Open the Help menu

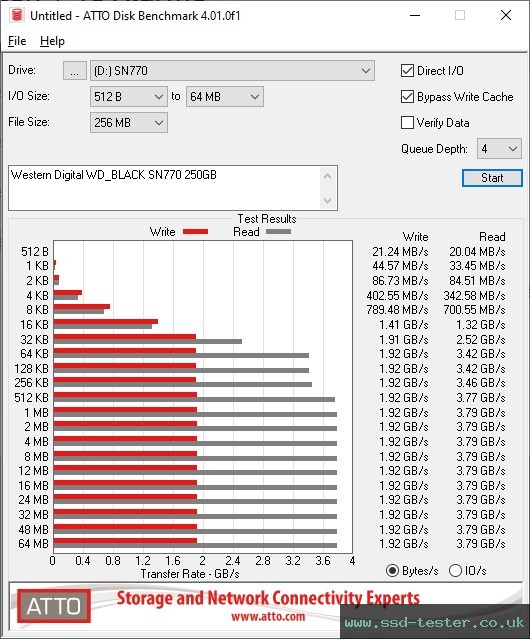click(52, 41)
